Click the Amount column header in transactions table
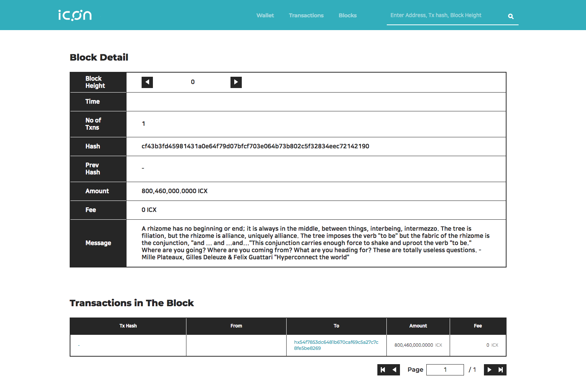The width and height of the screenshot is (586, 392). click(418, 326)
